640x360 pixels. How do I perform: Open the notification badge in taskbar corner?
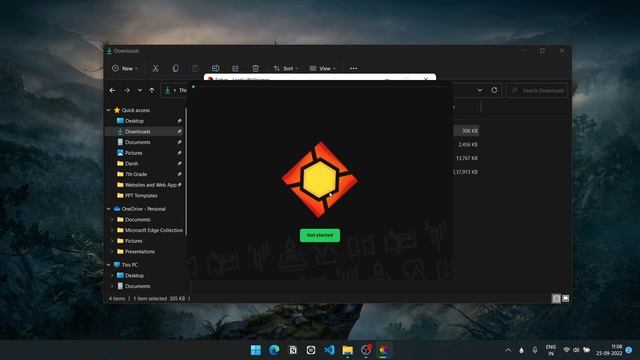click(629, 350)
